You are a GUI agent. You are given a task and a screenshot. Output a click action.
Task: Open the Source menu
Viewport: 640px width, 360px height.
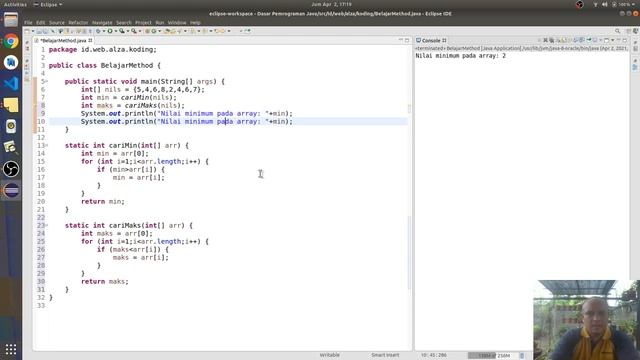(x=57, y=22)
